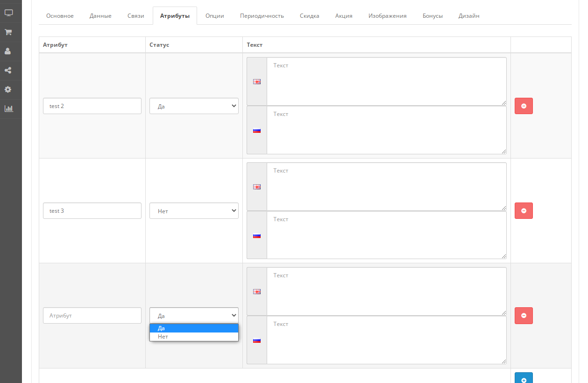Expand the status dropdown for test 3
Screen dimensions: 588x383
coord(194,211)
